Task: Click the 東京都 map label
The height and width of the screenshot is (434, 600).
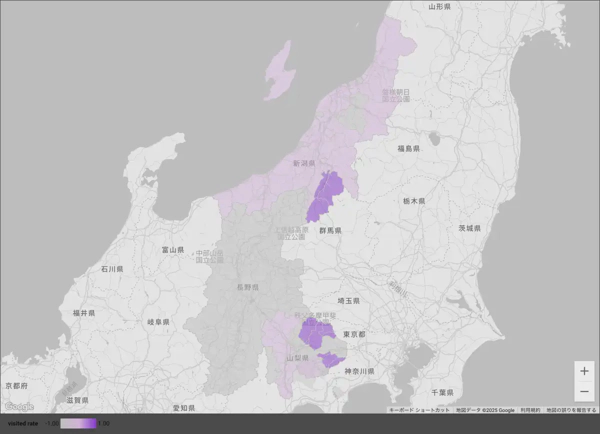Action: click(x=353, y=335)
